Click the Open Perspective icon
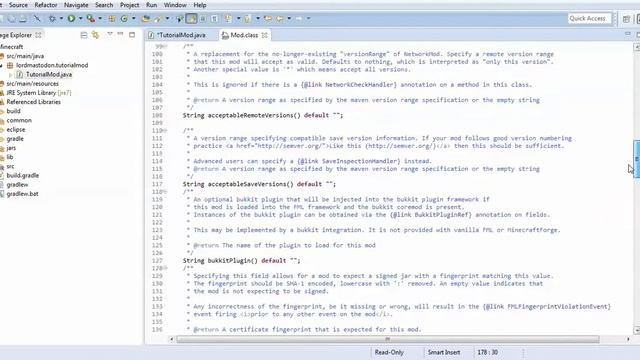Screen dimensions: 640x360 pyautogui.click(x=626, y=19)
